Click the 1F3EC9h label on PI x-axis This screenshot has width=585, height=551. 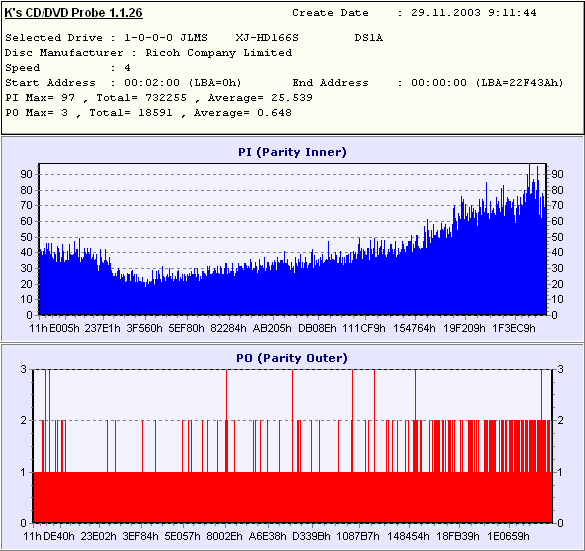[x=514, y=328]
